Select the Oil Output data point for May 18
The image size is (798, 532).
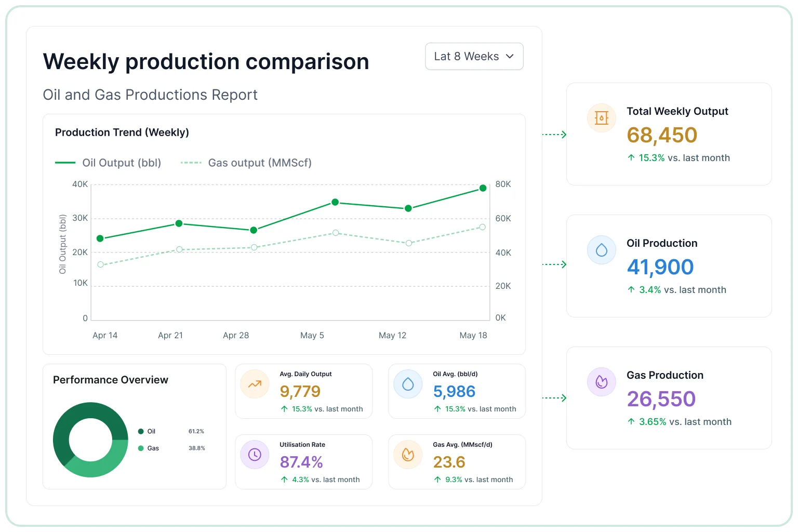[483, 188]
